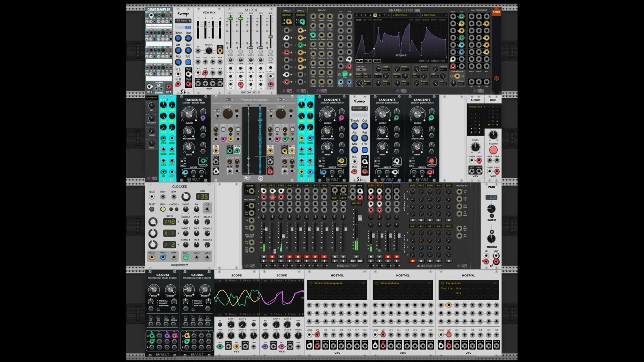Click the Length knob in ShapeMaster
644x362 pixels.
[x=378, y=69]
